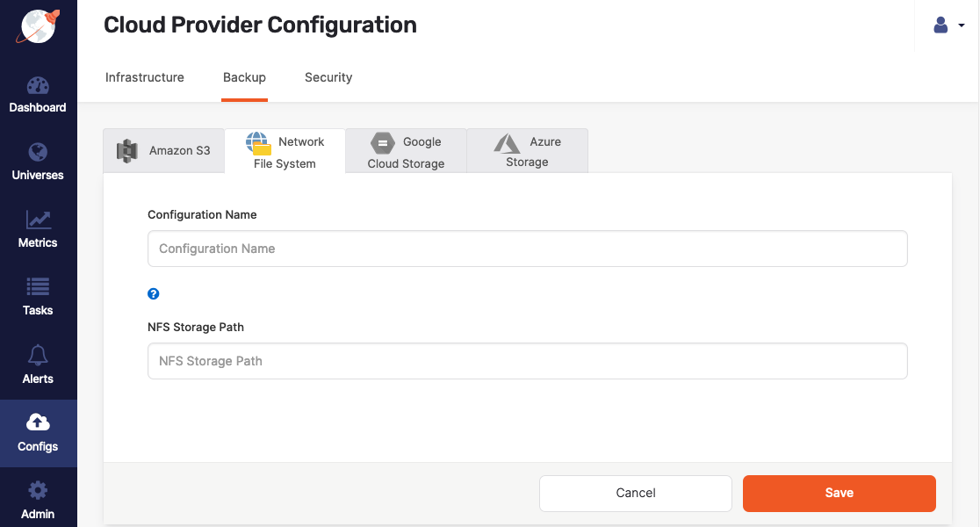980x527 pixels.
Task: Cancel the configuration changes
Action: 635,493
